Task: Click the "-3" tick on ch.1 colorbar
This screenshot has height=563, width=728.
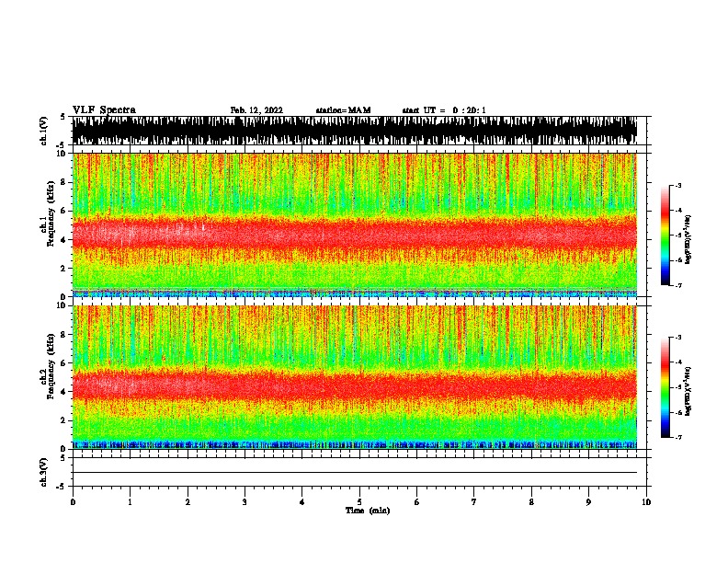Action: tap(678, 186)
